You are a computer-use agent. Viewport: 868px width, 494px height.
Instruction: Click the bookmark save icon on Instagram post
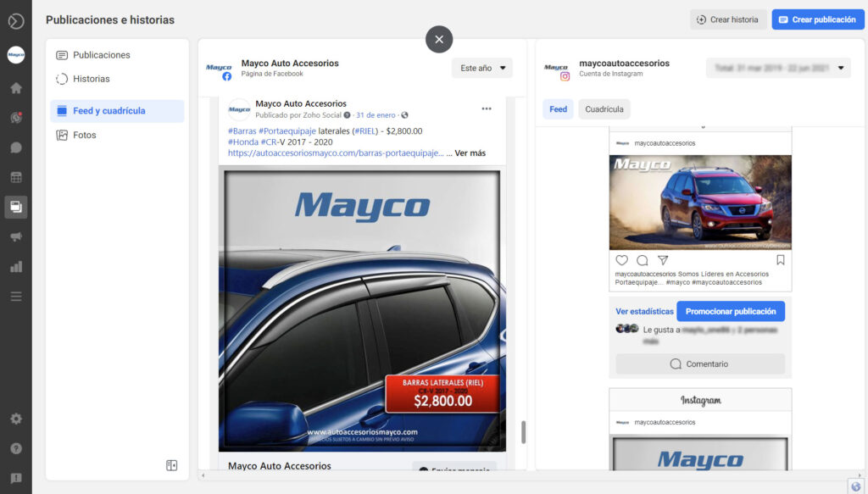(781, 260)
